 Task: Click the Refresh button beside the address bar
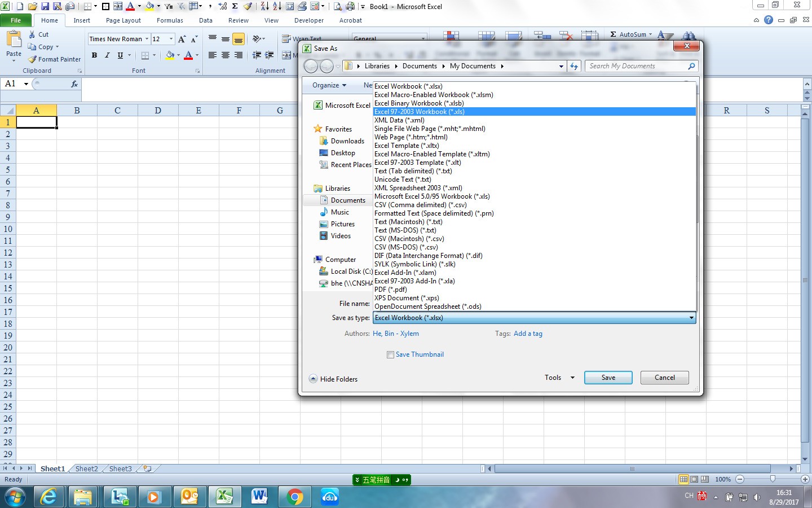574,66
